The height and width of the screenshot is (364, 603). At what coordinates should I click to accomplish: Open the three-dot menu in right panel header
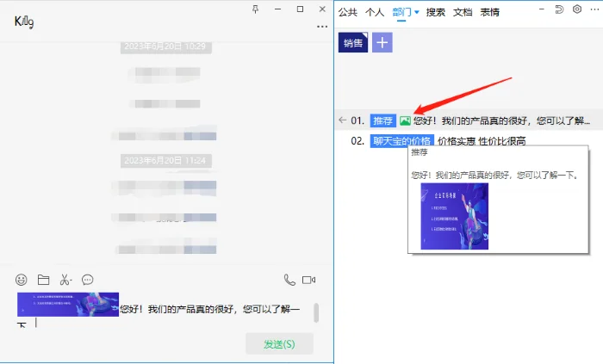pos(594,9)
